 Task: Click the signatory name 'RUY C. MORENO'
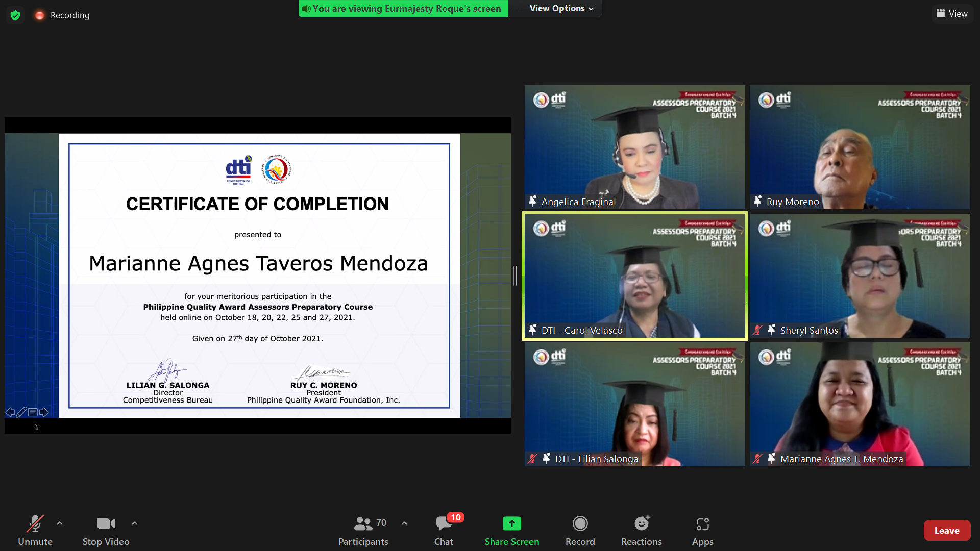324,385
